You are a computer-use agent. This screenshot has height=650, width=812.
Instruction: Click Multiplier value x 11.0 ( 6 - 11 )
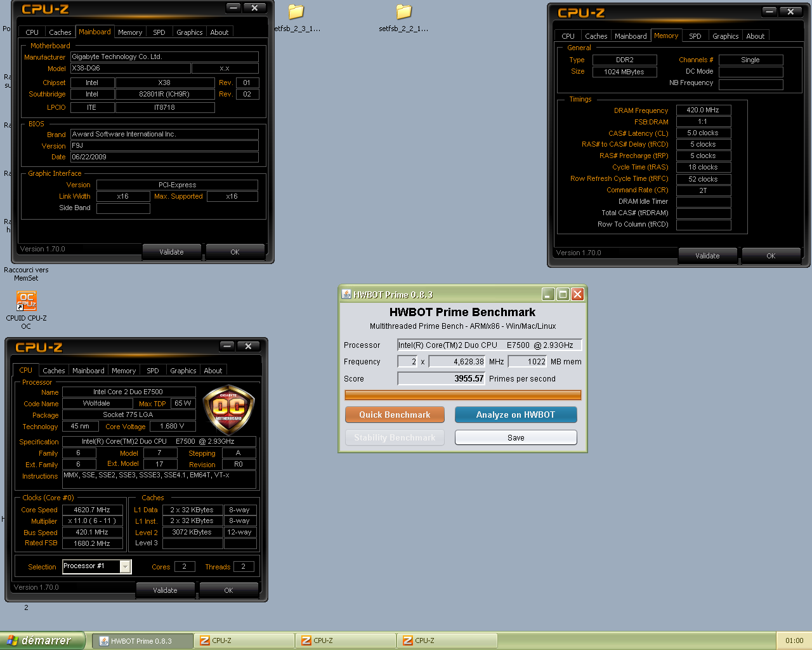[x=92, y=521]
